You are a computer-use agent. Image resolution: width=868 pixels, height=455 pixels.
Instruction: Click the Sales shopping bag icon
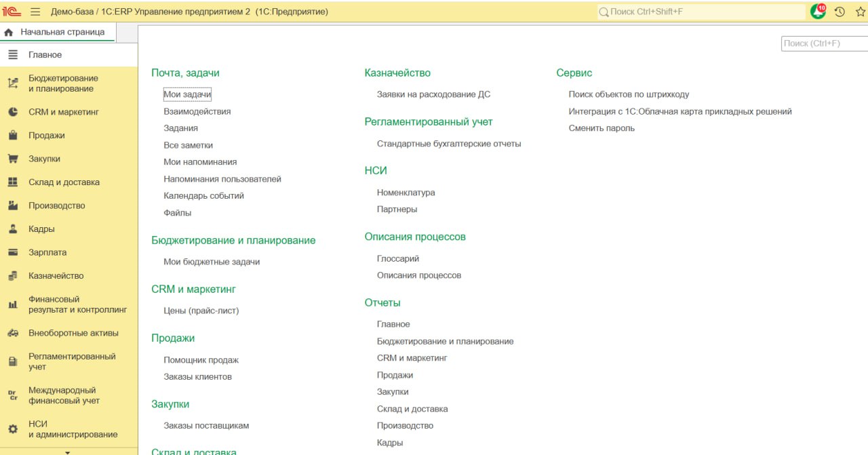(x=12, y=136)
